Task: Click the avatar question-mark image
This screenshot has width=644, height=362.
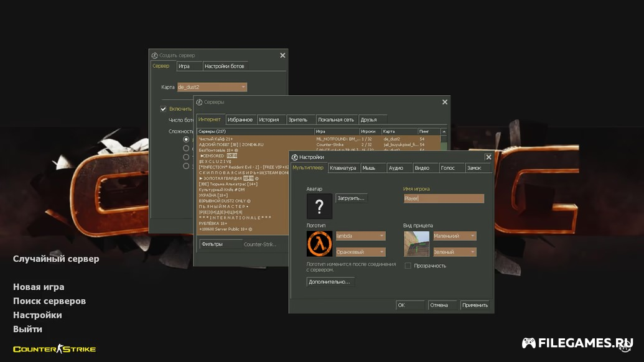Action: coord(319,206)
